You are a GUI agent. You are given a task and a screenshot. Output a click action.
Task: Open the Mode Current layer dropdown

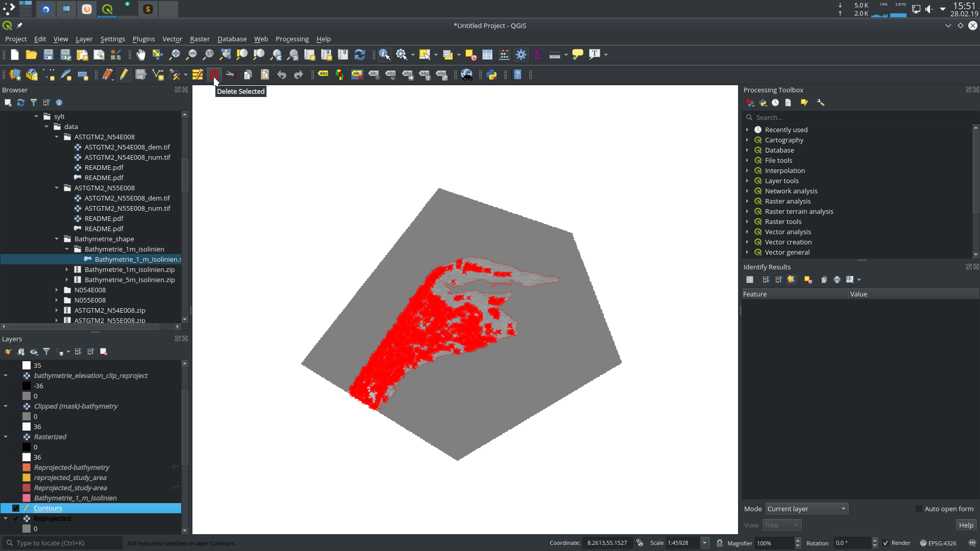point(806,509)
